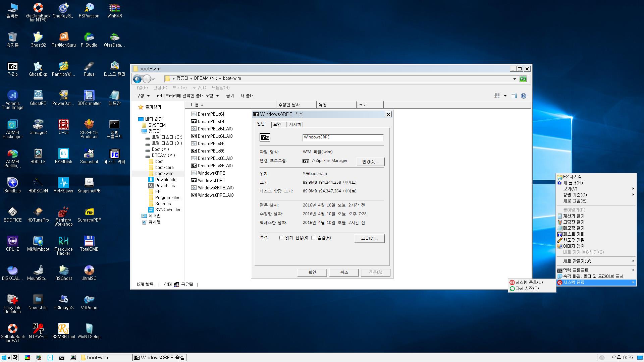The width and height of the screenshot is (644, 362).
Task: Open the WinNTSetup desktop shortcut
Action: (89, 331)
